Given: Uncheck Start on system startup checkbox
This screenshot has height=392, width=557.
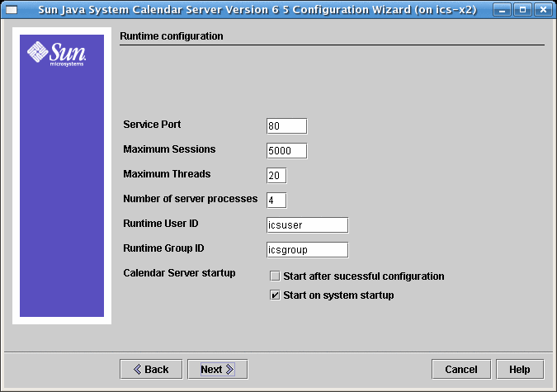Looking at the screenshot, I should pyautogui.click(x=275, y=295).
